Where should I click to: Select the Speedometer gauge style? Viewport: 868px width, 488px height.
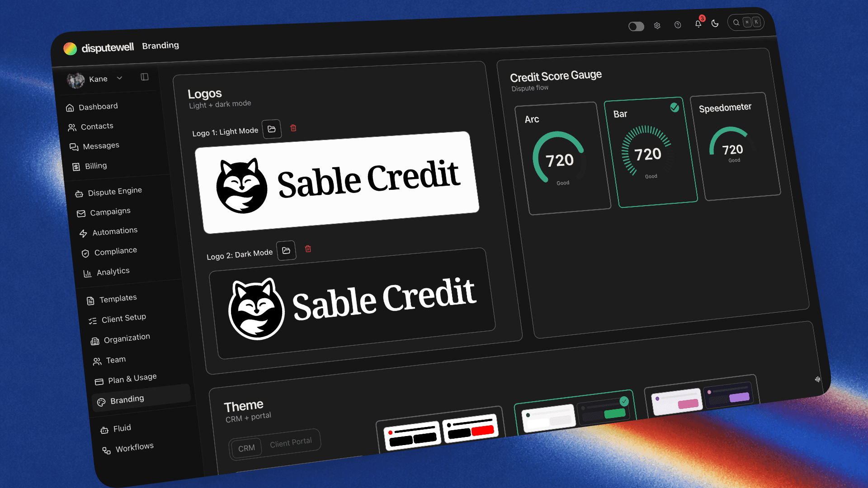click(736, 146)
